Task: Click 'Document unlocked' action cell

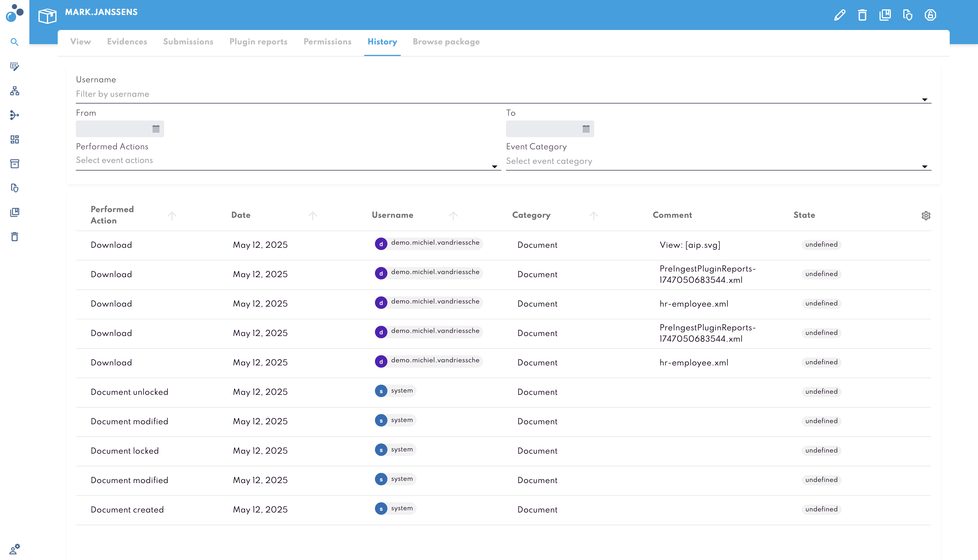Action: 129,392
